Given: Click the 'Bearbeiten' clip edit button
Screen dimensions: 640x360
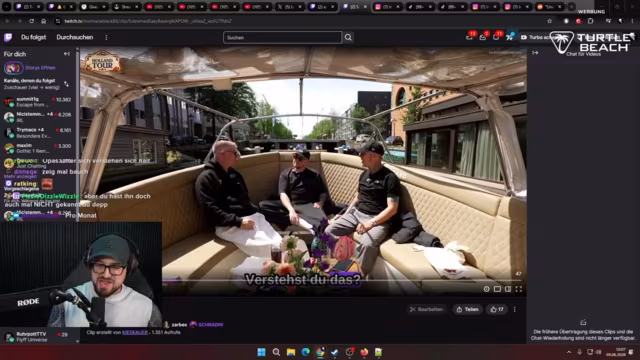Looking at the screenshot, I should pyautogui.click(x=427, y=309).
